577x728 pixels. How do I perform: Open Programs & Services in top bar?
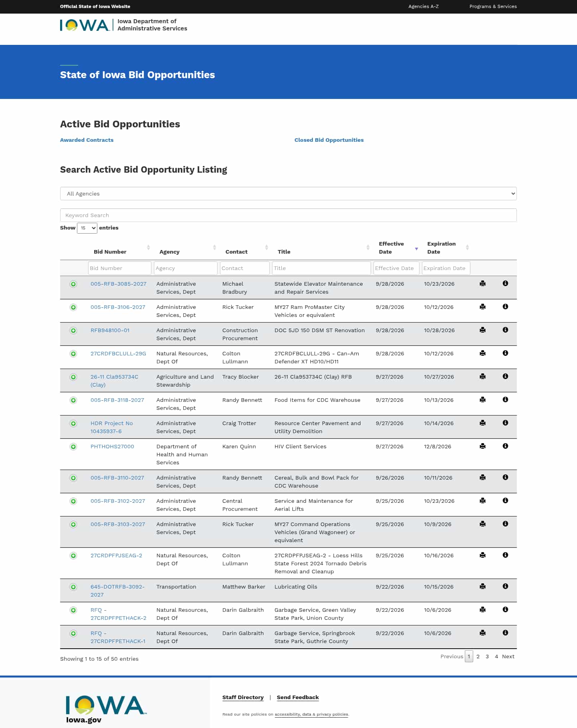point(493,6)
